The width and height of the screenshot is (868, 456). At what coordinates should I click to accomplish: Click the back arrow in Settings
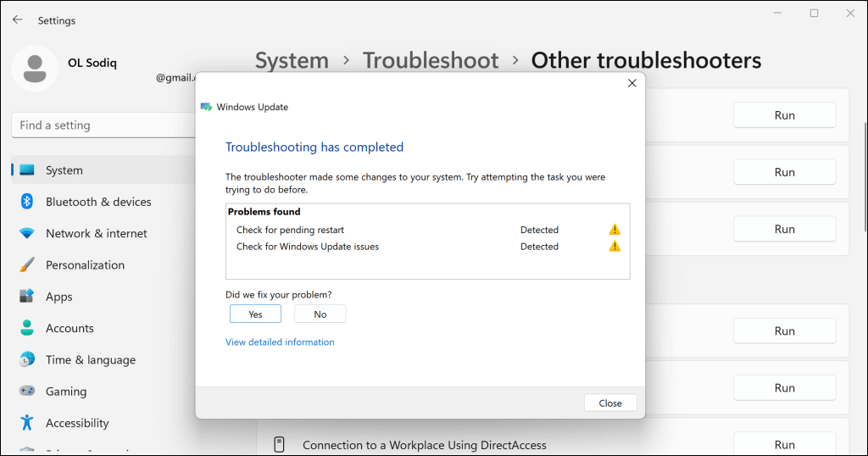pos(17,19)
